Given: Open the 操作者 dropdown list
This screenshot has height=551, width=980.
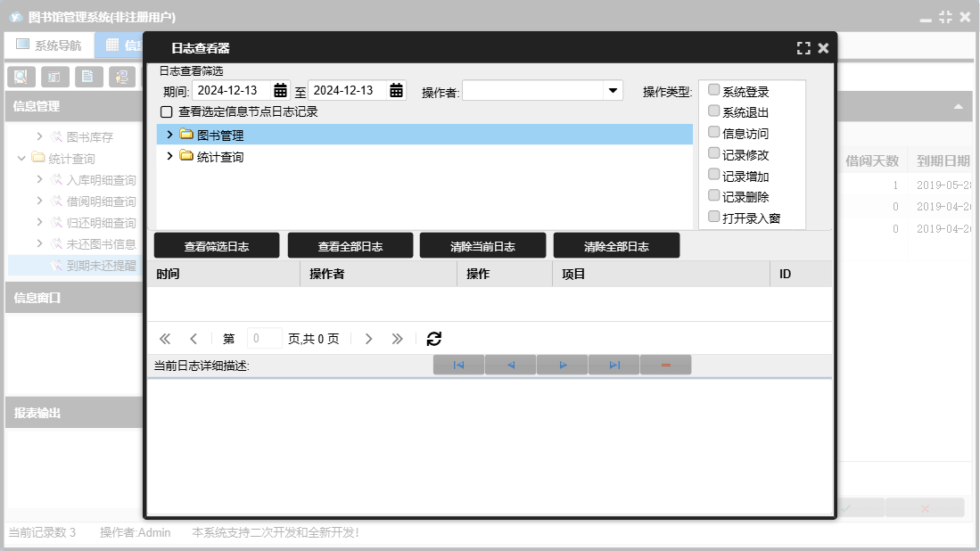Looking at the screenshot, I should [x=613, y=90].
